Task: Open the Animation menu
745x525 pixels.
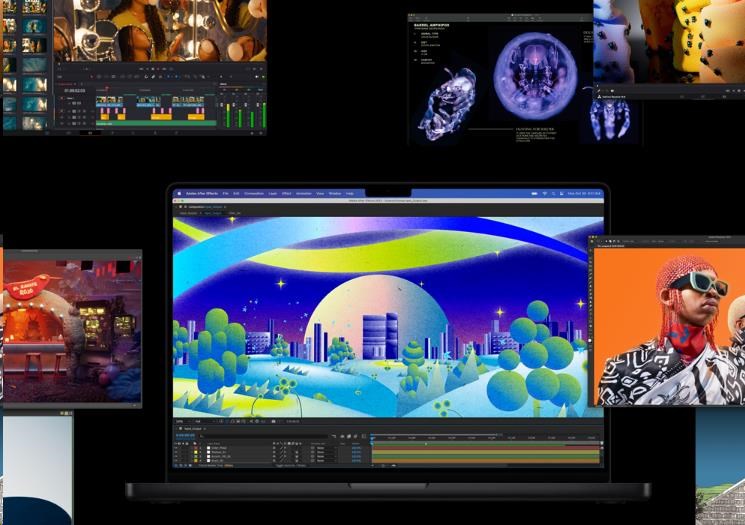Action: pyautogui.click(x=304, y=193)
